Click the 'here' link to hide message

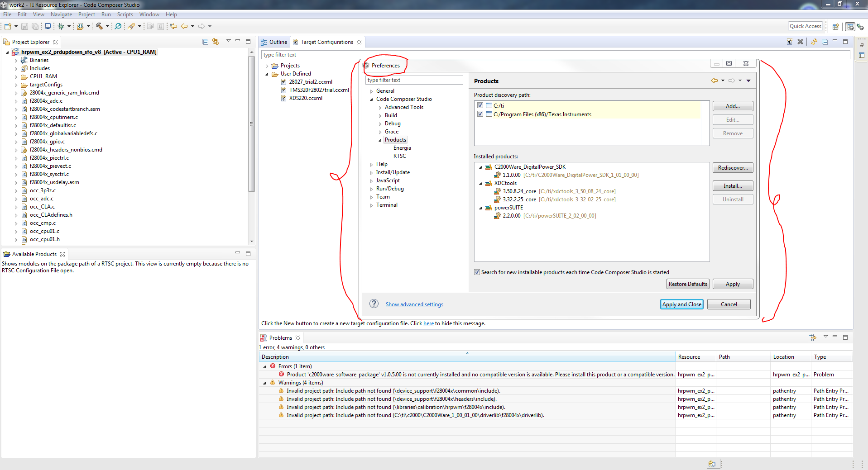(428, 323)
